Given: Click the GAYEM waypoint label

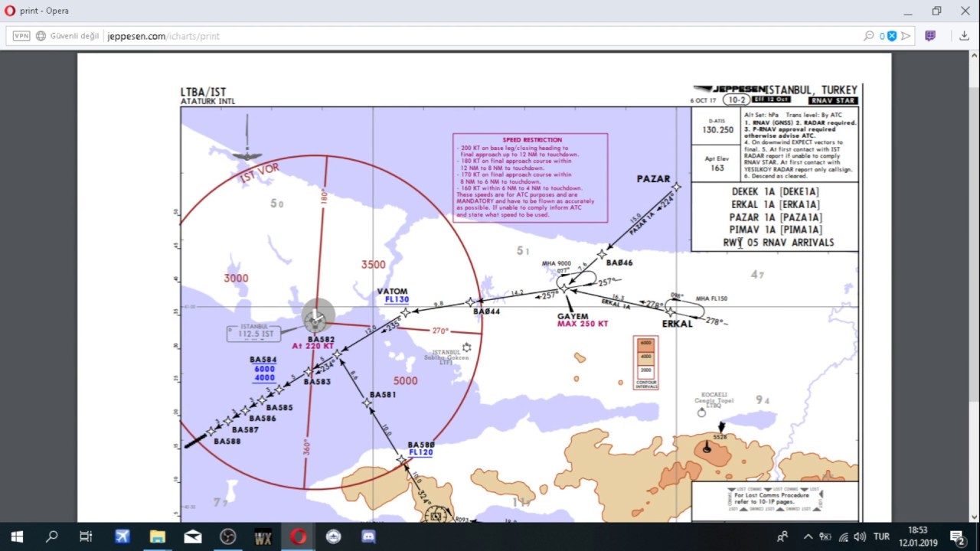Looking at the screenshot, I should tap(573, 316).
